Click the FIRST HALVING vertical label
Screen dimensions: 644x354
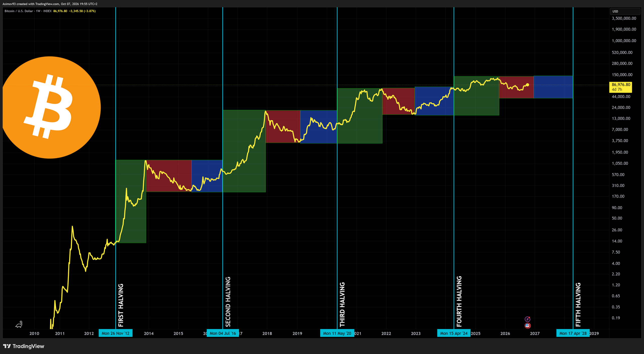pyautogui.click(x=121, y=305)
